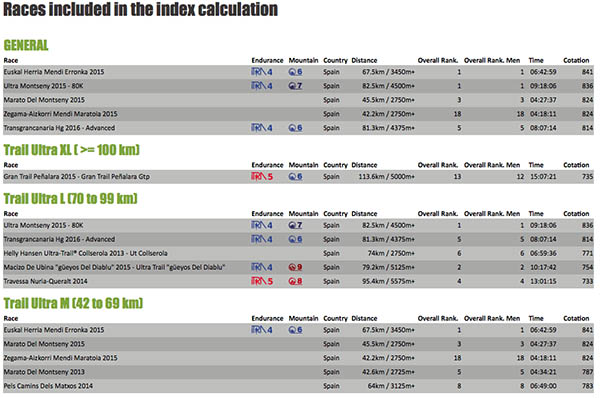This screenshot has height=398, width=600.
Task: Click the distance '95.4km / 5575m+'
Action: 388,281
